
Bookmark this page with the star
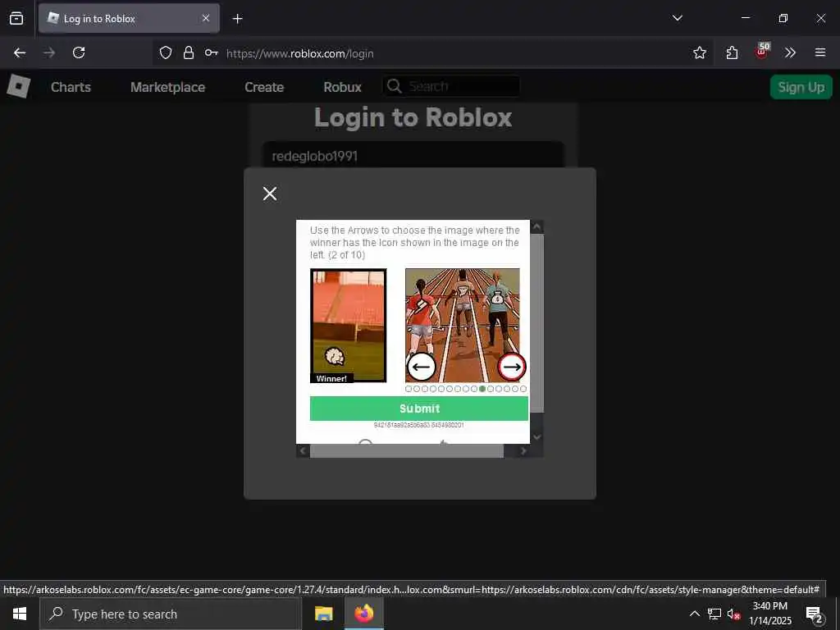click(700, 52)
